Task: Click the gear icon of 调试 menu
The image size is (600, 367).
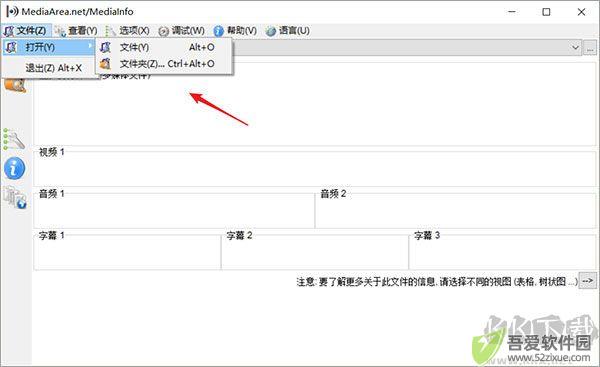Action: pyautogui.click(x=163, y=31)
